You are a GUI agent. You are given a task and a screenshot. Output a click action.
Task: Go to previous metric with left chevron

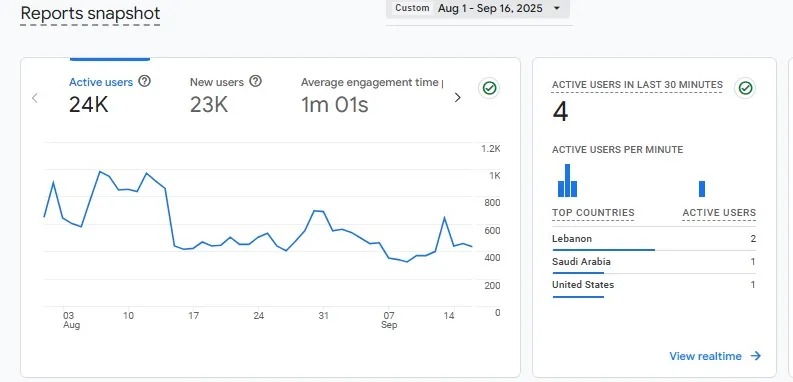[x=34, y=98]
